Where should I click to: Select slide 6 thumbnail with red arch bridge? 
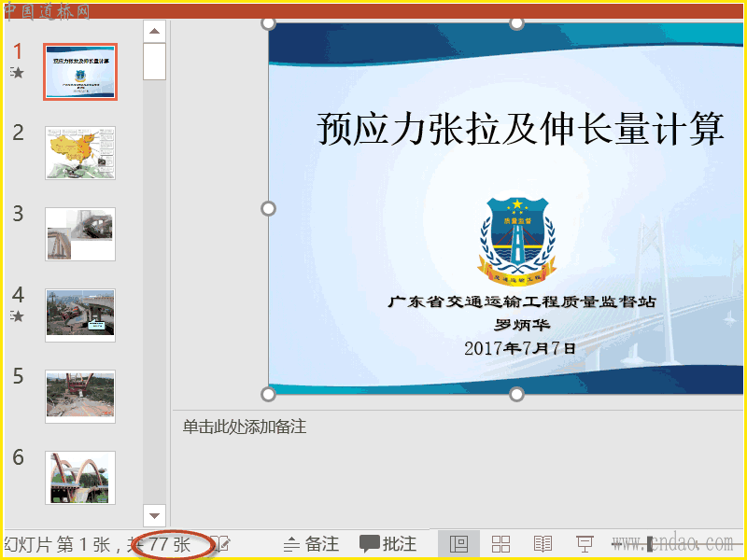coord(80,477)
